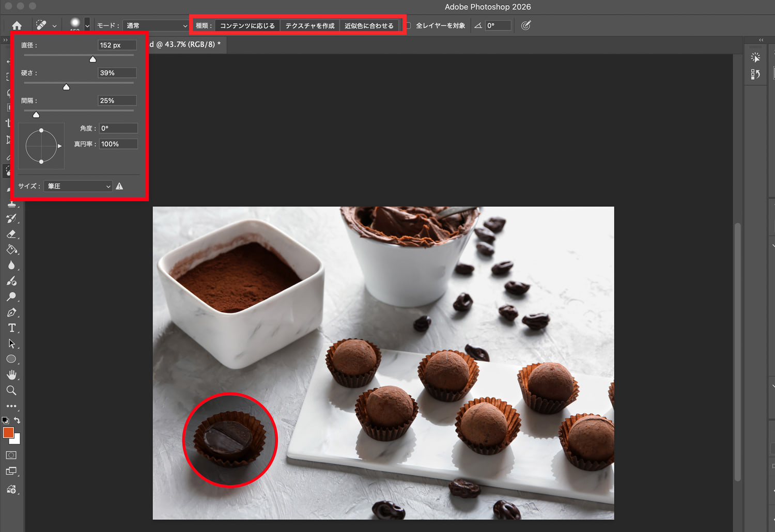Select the Adjustment Brush tool
775x532 pixels.
pos(11,281)
